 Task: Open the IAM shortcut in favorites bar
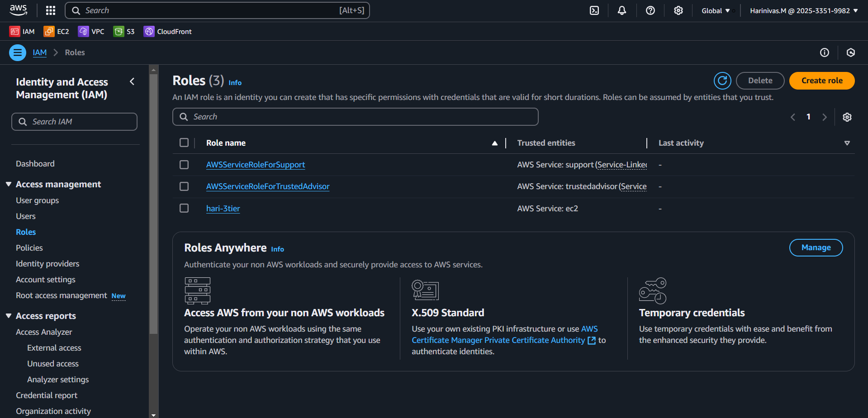click(x=22, y=31)
